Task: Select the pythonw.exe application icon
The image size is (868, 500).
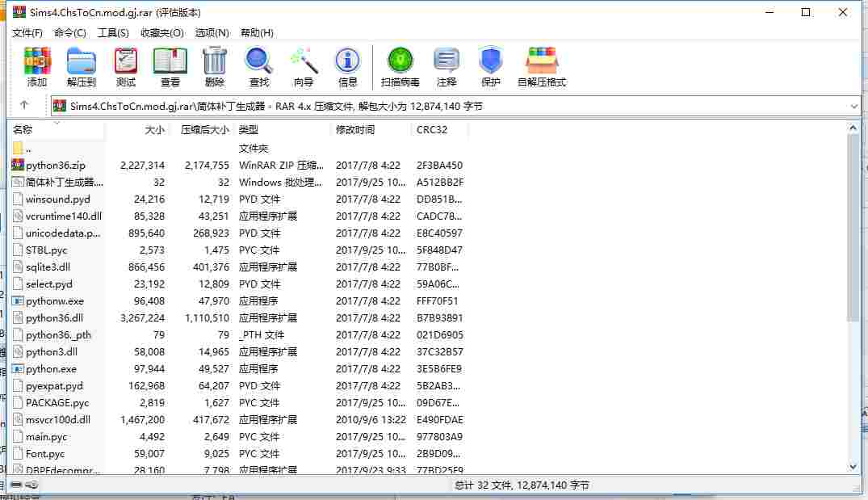Action: pos(18,300)
